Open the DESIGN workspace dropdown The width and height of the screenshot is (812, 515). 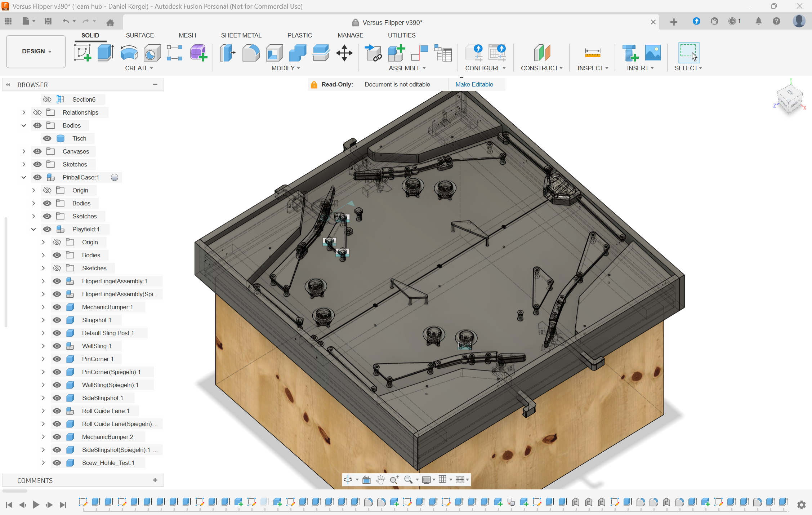point(36,51)
